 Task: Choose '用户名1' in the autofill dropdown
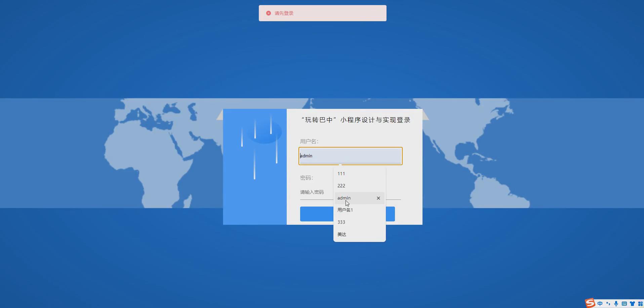click(x=345, y=210)
